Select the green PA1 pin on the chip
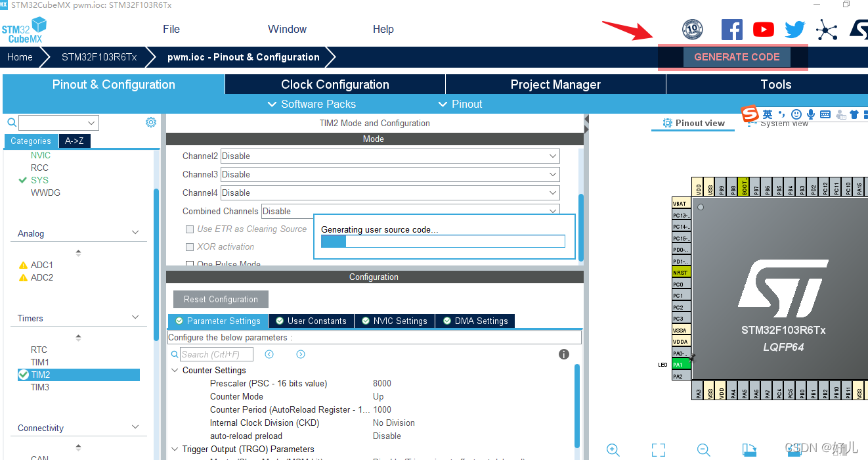This screenshot has height=460, width=868. pyautogui.click(x=681, y=364)
